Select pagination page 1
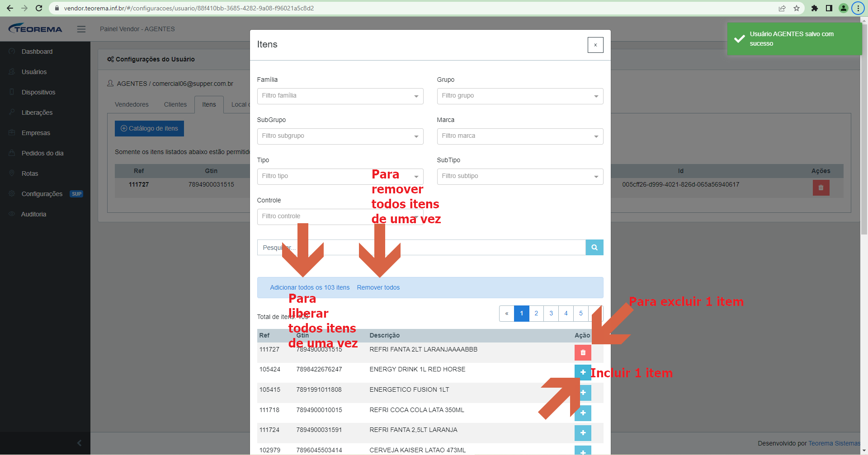Screen dimensions: 868x455 click(522, 313)
